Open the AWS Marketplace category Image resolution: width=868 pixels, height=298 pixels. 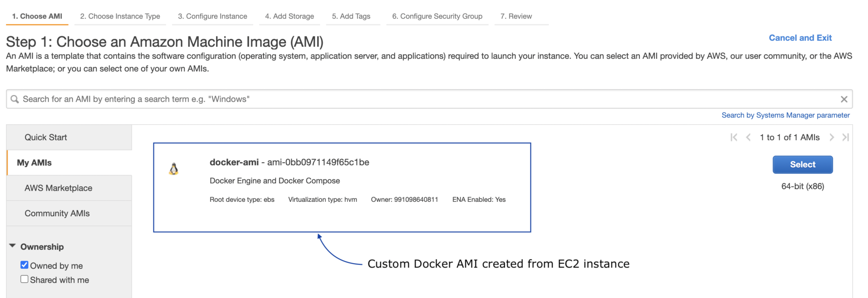[69, 188]
